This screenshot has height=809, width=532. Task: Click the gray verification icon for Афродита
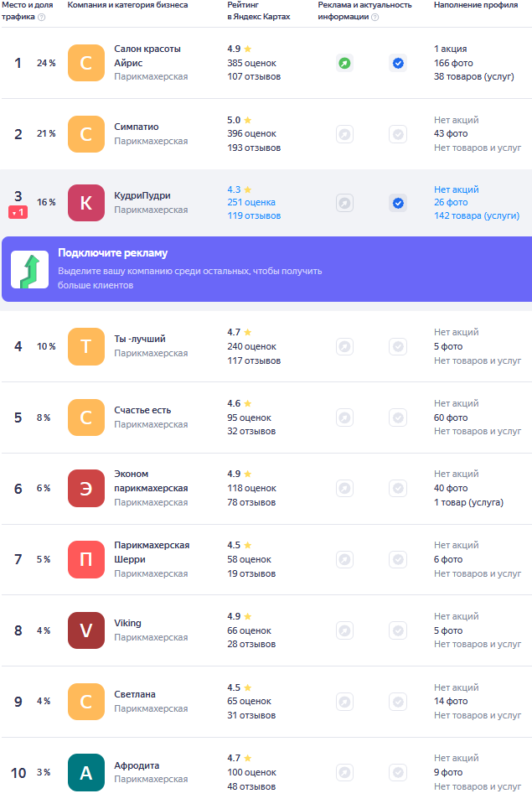pyautogui.click(x=398, y=772)
